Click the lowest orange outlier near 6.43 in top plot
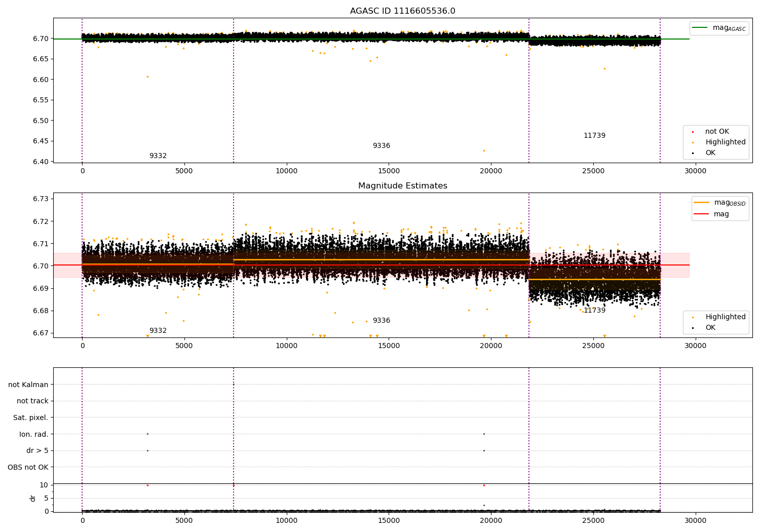Image resolution: width=760 pixels, height=532 pixels. tap(484, 150)
